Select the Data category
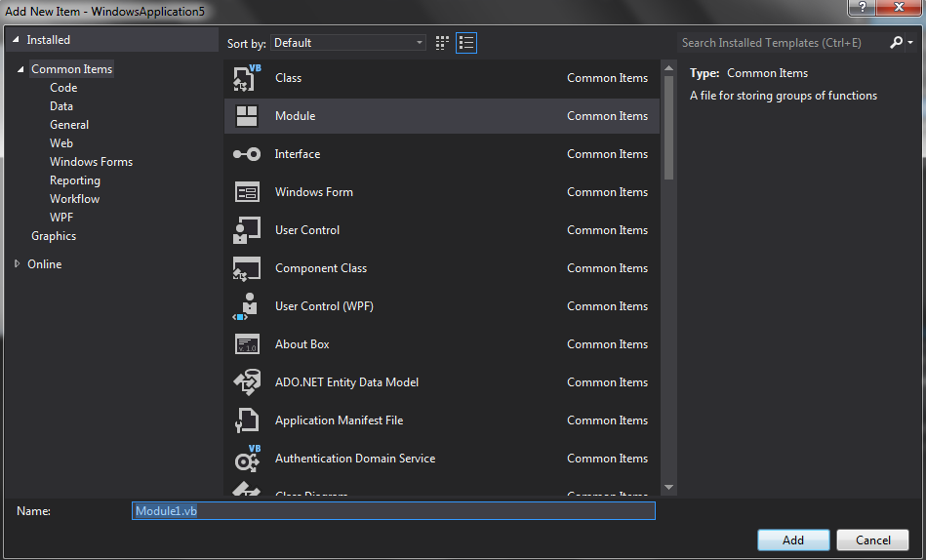926x560 pixels. click(x=61, y=106)
